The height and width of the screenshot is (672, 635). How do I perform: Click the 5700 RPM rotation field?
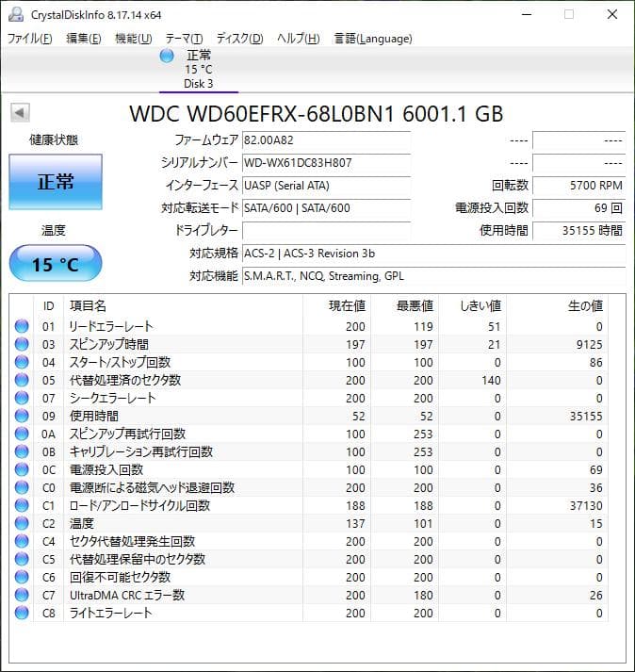[578, 186]
